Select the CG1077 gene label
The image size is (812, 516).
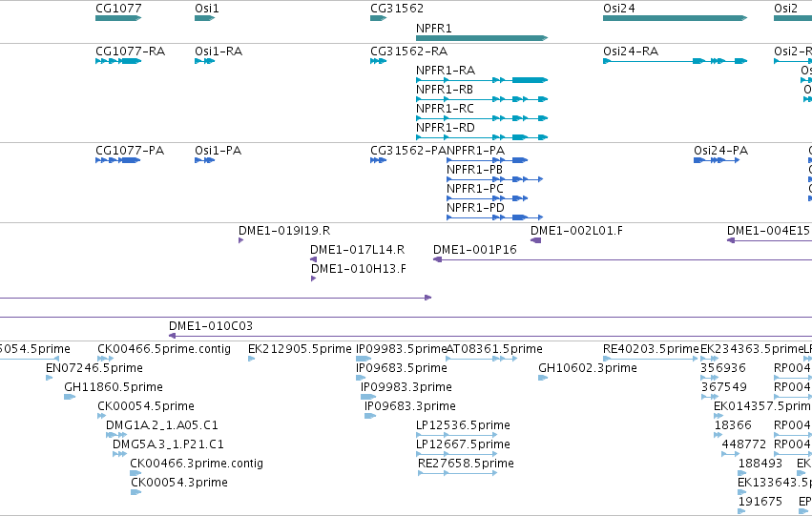[x=118, y=9]
